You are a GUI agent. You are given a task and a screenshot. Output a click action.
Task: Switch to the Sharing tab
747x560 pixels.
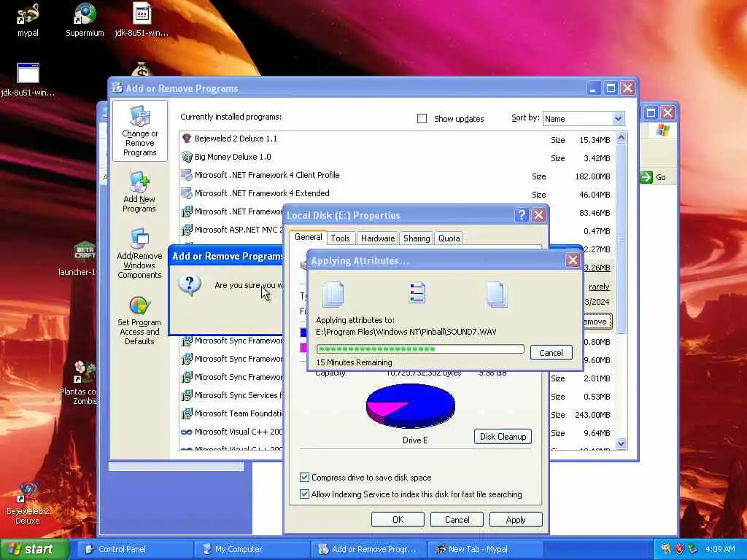click(x=417, y=238)
